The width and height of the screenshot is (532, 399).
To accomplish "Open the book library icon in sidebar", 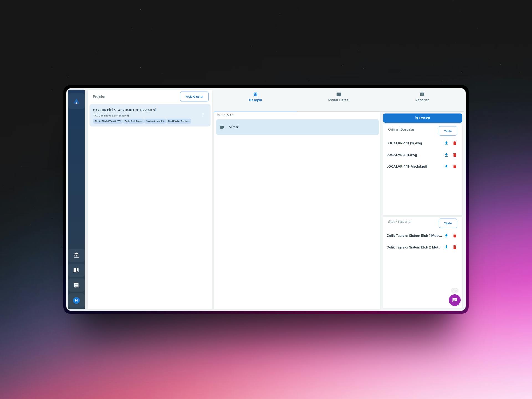I will [x=76, y=270].
